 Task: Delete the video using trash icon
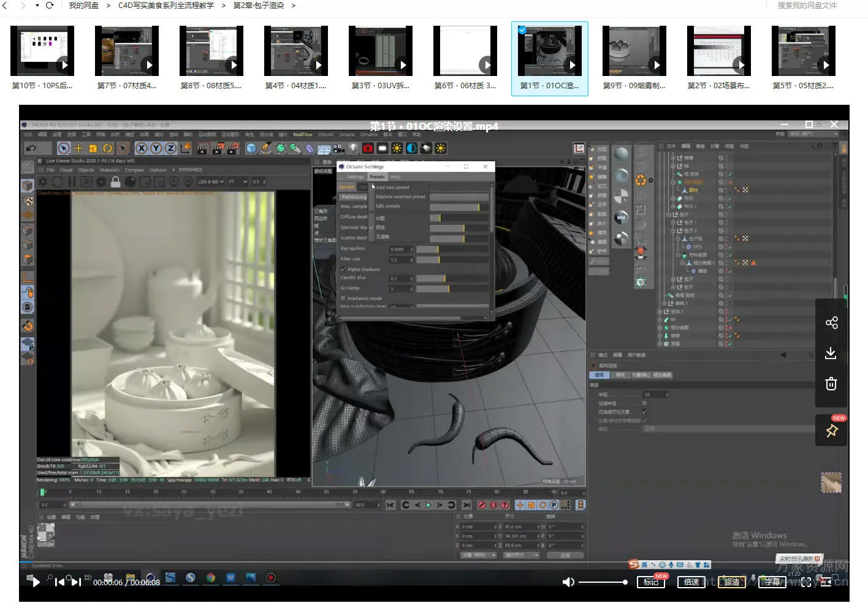point(831,384)
